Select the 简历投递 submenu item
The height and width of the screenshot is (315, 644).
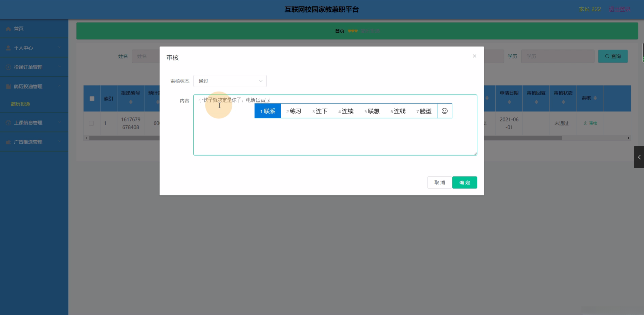(x=20, y=104)
